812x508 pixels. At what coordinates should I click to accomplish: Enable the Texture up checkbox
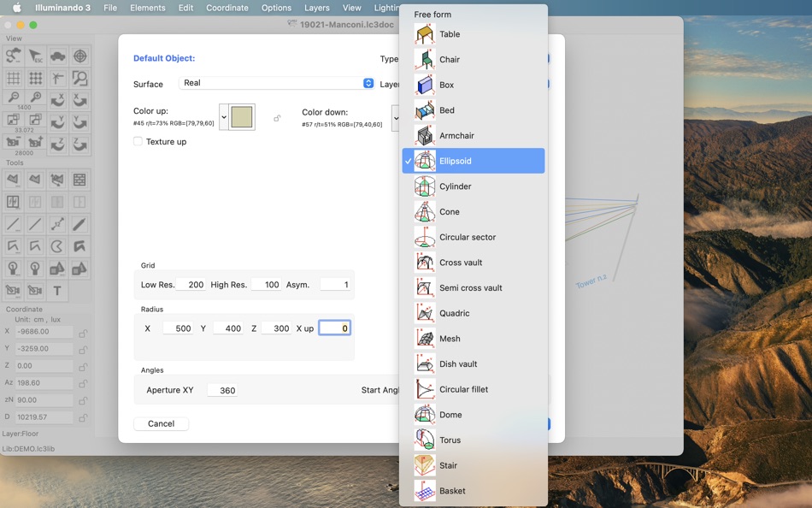(x=138, y=141)
